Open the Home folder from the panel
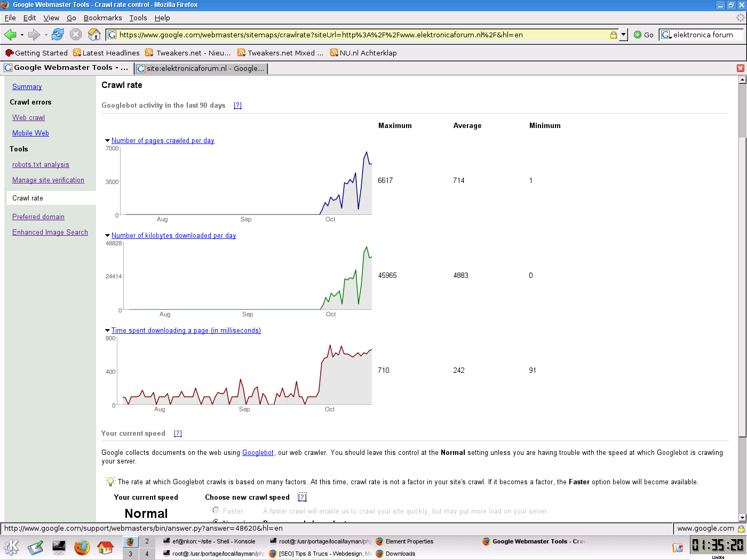747x560 pixels. click(106, 547)
